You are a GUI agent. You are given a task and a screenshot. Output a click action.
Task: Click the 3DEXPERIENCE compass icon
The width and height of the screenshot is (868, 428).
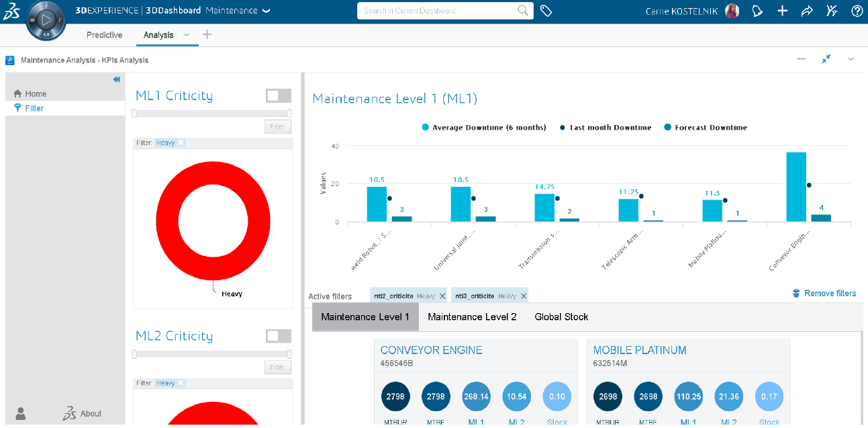click(46, 20)
